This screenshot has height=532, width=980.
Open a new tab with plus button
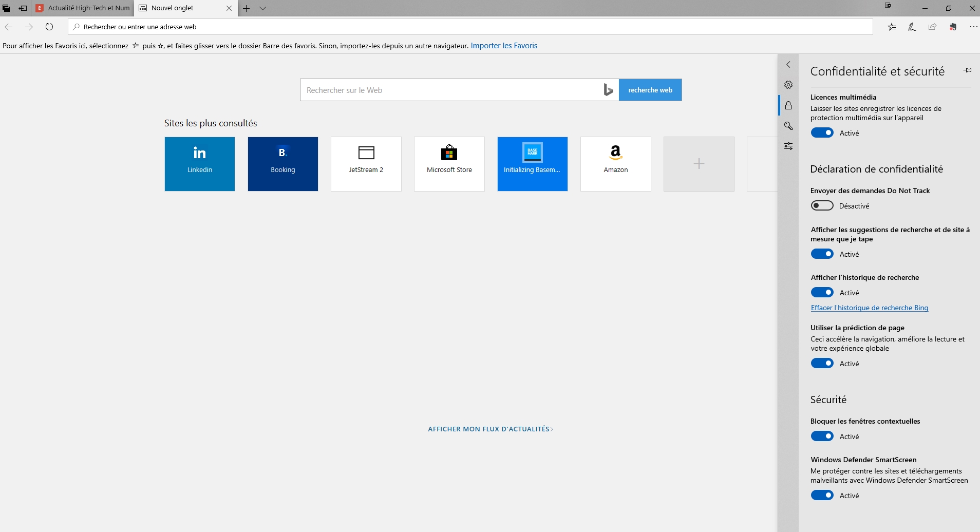pos(247,8)
